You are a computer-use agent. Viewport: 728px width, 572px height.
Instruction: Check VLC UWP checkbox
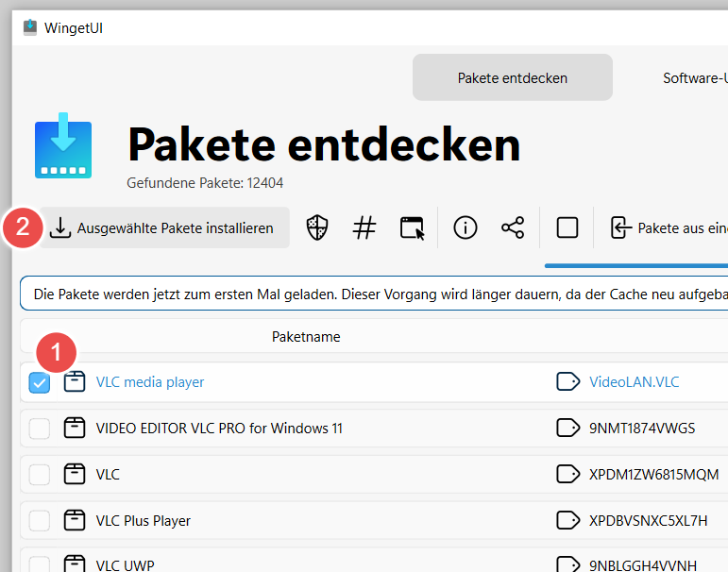pos(40,564)
